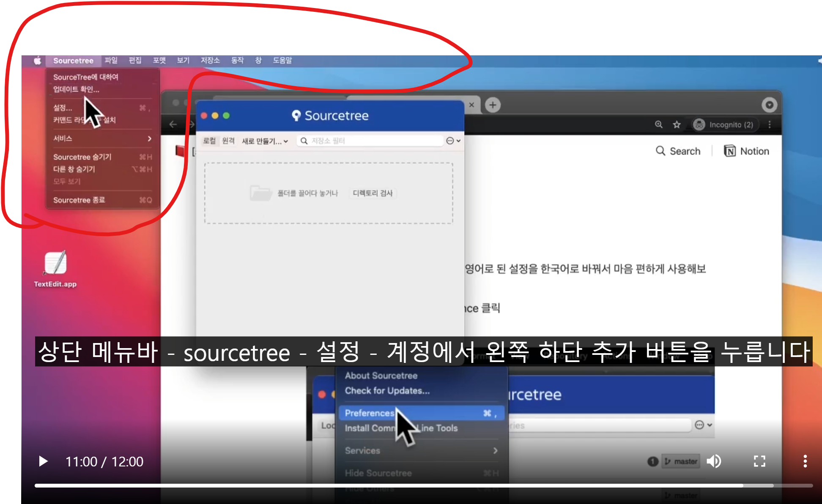Click Search on the Notion page
Viewport: 822px width, 504px height.
tap(678, 151)
